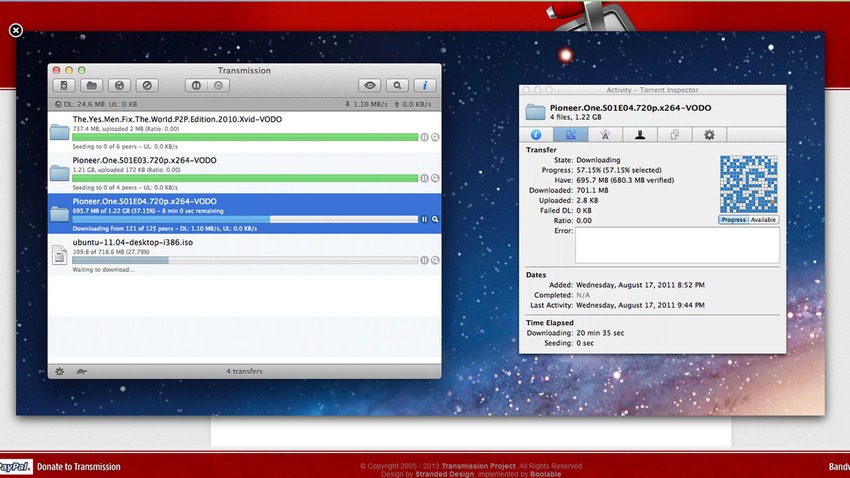Image resolution: width=850 pixels, height=478 pixels.
Task: Switch to the Files tab in Inspector
Action: 675,134
